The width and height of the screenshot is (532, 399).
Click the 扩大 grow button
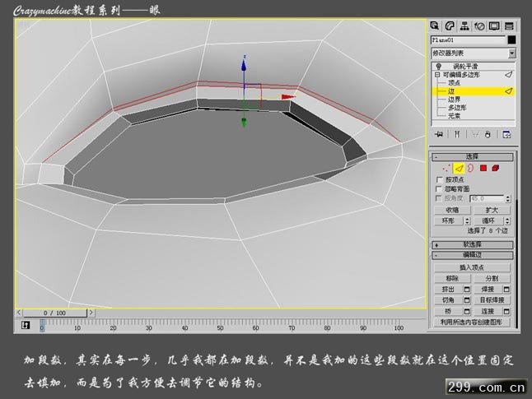(x=492, y=210)
